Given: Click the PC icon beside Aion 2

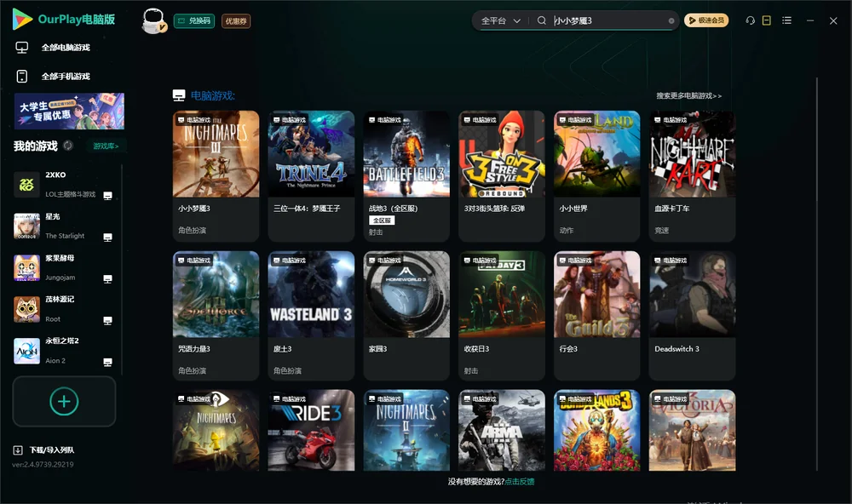Looking at the screenshot, I should tap(107, 363).
